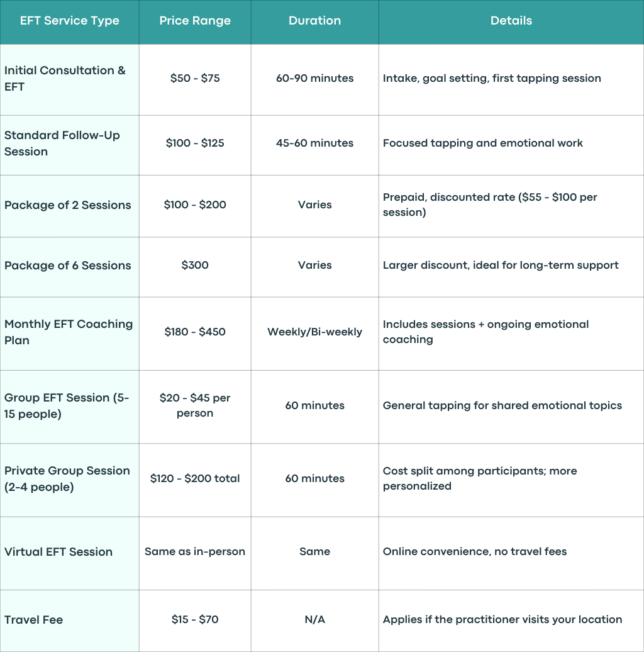Click the Package of 2 Sessions label
Viewport: 644px width, 652px height.
click(x=68, y=205)
